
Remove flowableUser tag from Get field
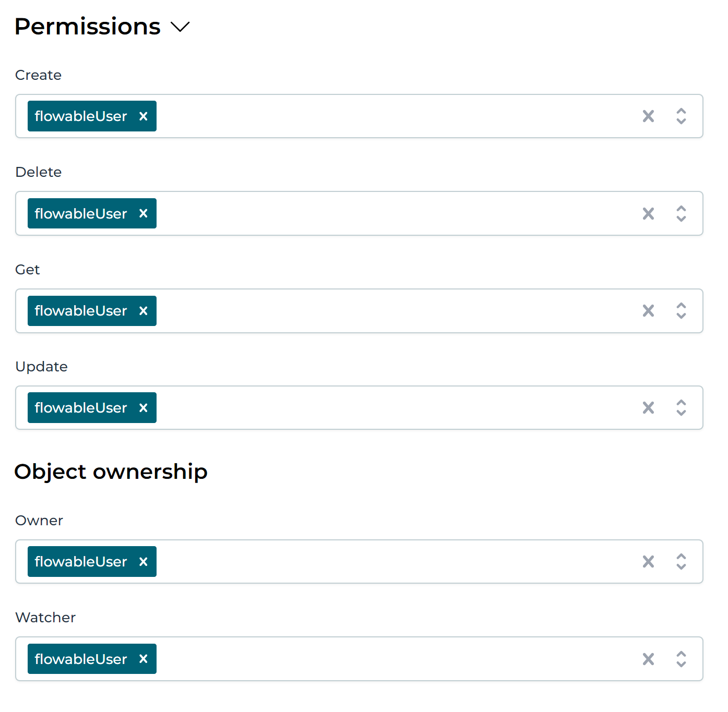144,311
